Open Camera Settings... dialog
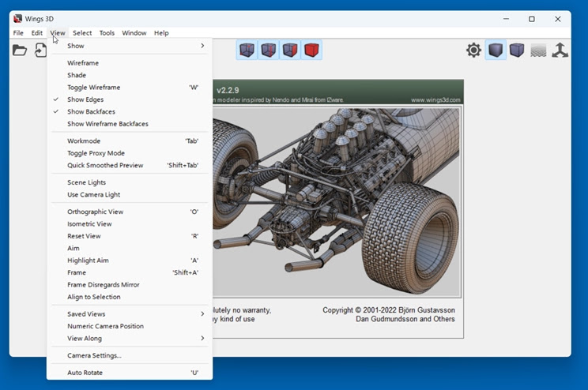 coord(130,355)
